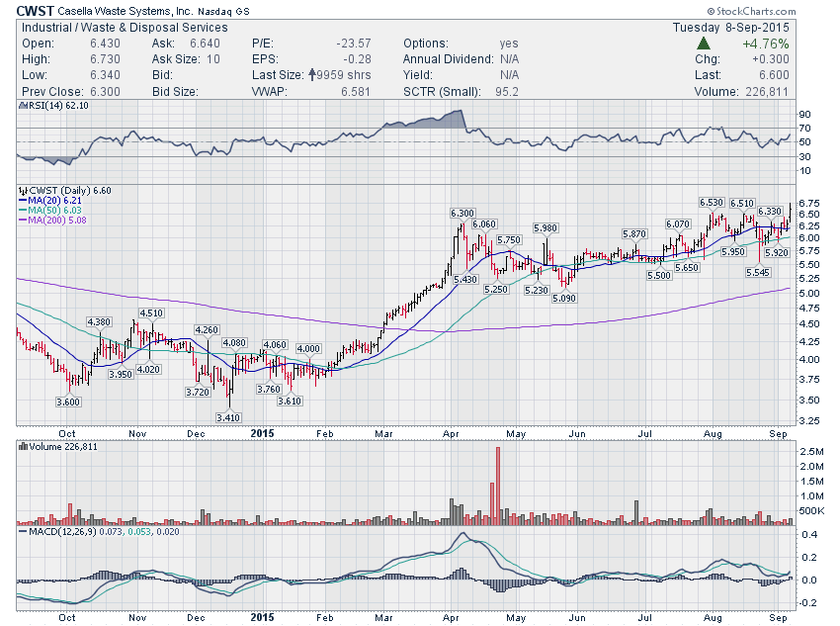Viewport: 840px width, 626px height.
Task: Click the 5.920 price low label
Action: (x=776, y=252)
